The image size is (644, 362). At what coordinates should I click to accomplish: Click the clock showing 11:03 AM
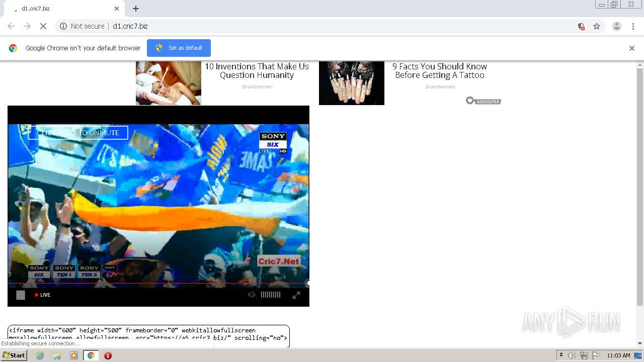(618, 355)
